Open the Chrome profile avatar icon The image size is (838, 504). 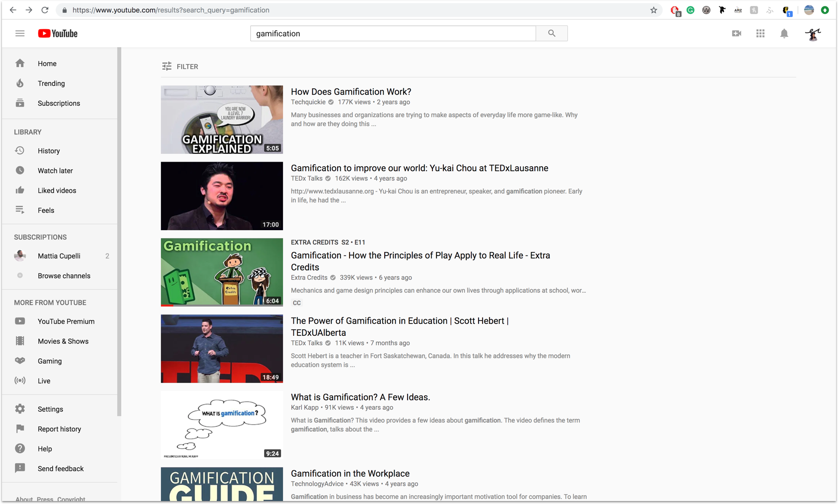pos(809,10)
